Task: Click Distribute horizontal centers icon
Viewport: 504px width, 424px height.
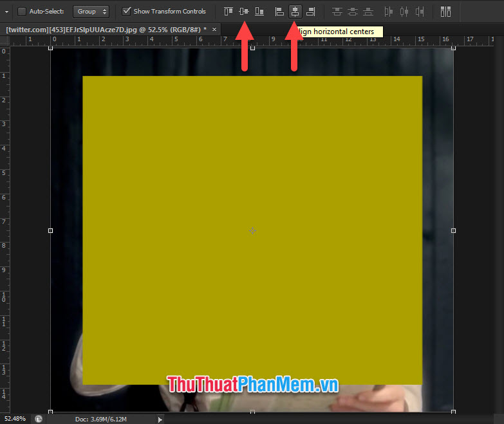Action: 404,12
